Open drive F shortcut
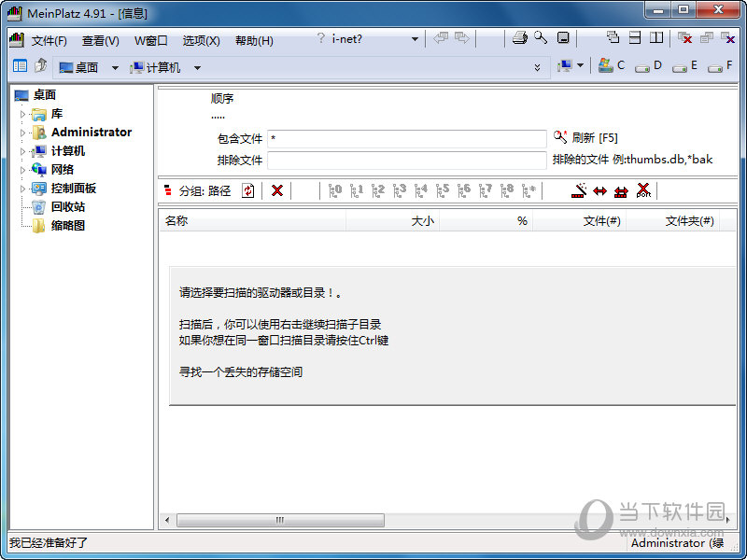This screenshot has width=747, height=560. (x=720, y=66)
